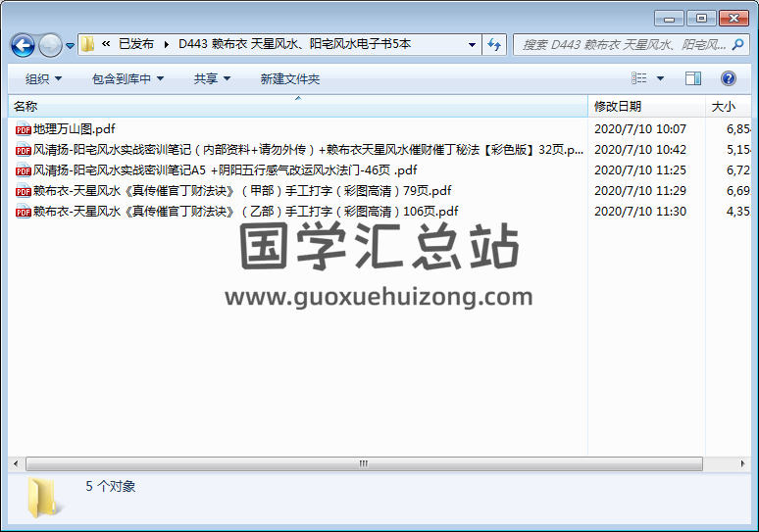Expand subfolders arrow after 已发布
The image size is (759, 532).
167,44
